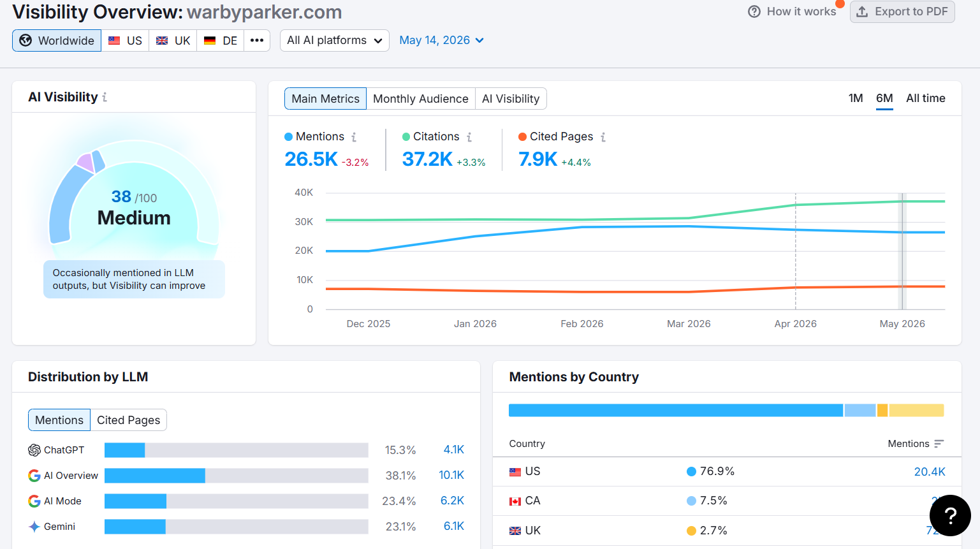Set chart range to 6M

click(884, 98)
